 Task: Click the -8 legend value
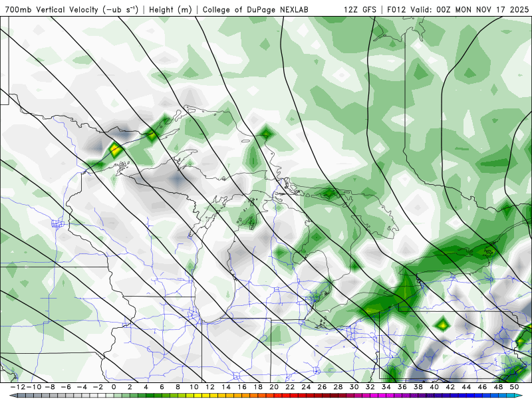(x=49, y=387)
